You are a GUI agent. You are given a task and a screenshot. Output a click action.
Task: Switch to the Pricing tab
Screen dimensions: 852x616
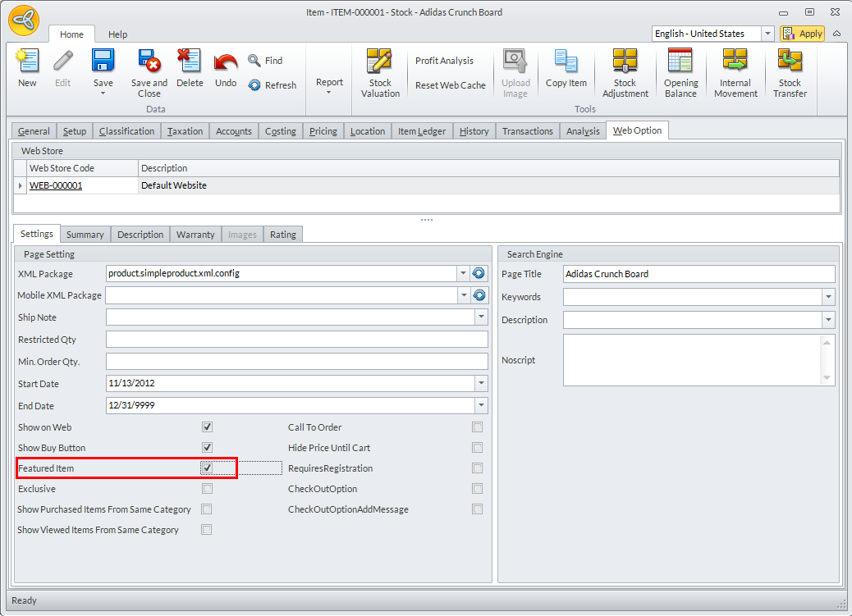[x=323, y=131]
